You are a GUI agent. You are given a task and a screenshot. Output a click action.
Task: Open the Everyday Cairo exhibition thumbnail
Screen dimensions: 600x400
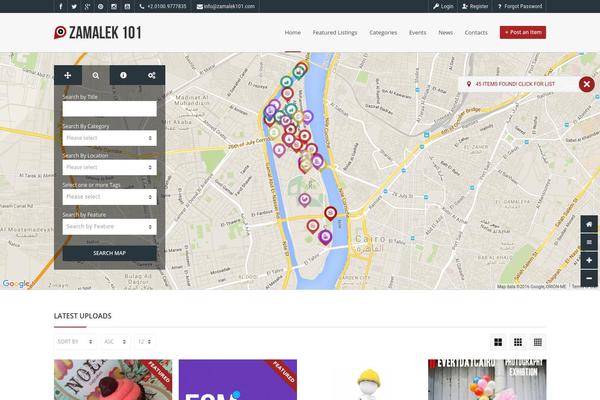coord(487,380)
